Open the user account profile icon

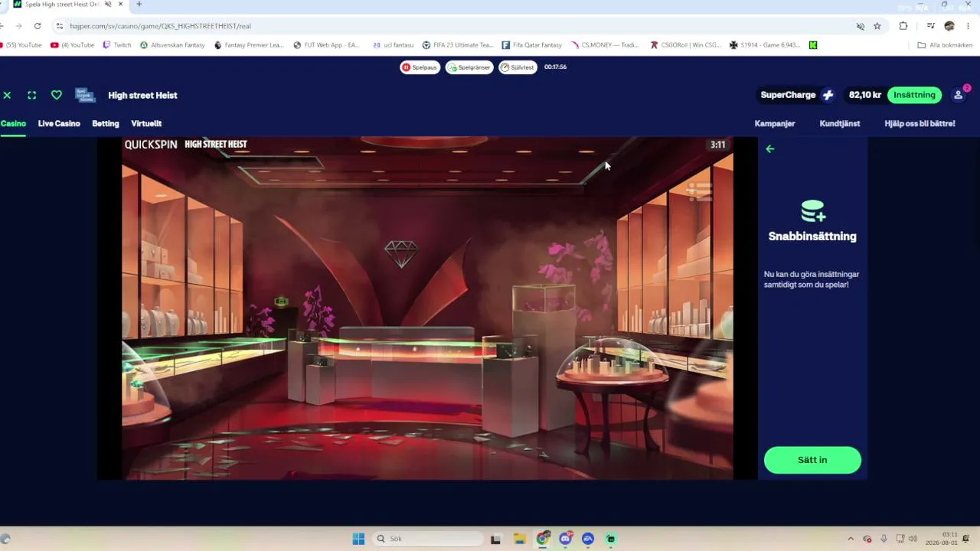[958, 95]
